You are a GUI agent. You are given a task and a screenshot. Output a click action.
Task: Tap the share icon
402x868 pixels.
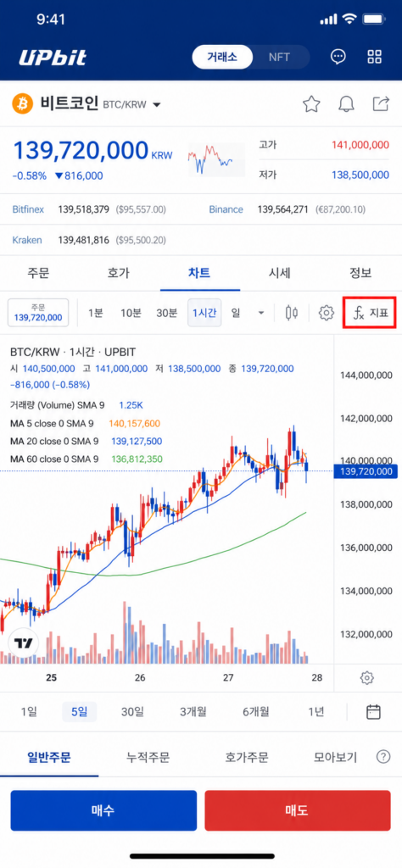coord(381,103)
